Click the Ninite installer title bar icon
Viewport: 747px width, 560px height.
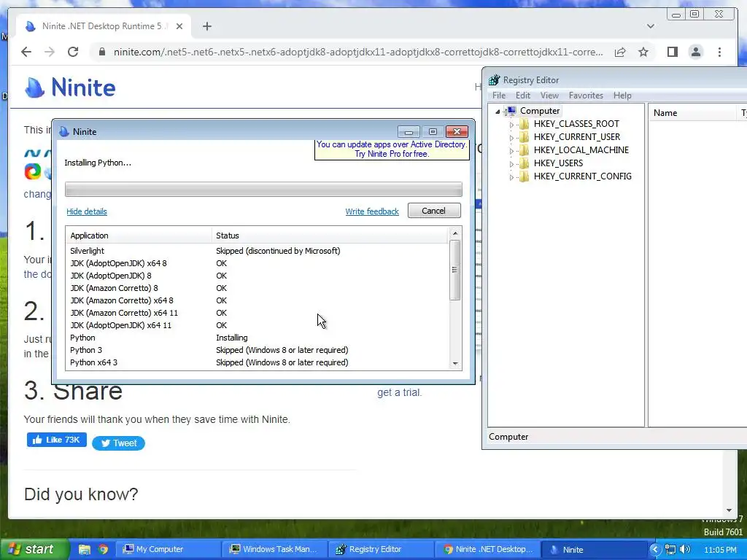click(x=64, y=131)
